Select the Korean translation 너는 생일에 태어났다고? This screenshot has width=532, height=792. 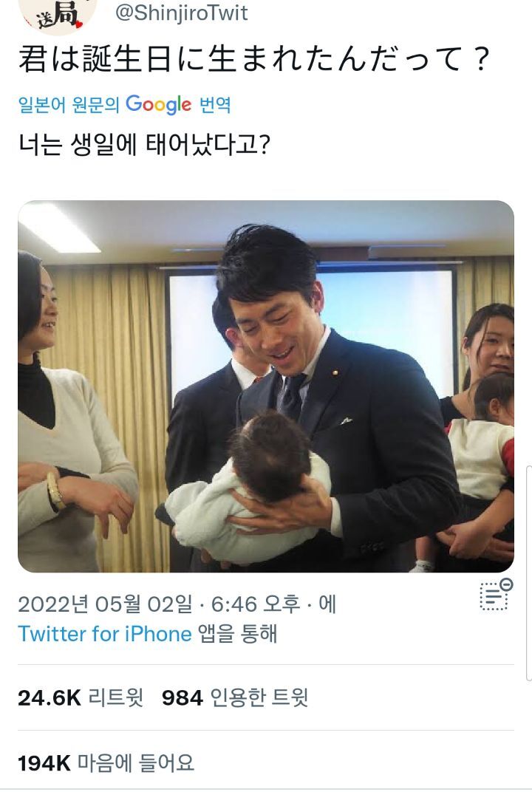[145, 144]
